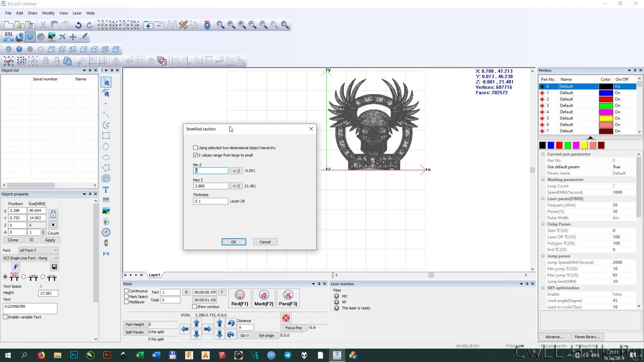The width and height of the screenshot is (644, 362).
Task: Select the Text tool in the draw toolbar
Action: tap(106, 189)
